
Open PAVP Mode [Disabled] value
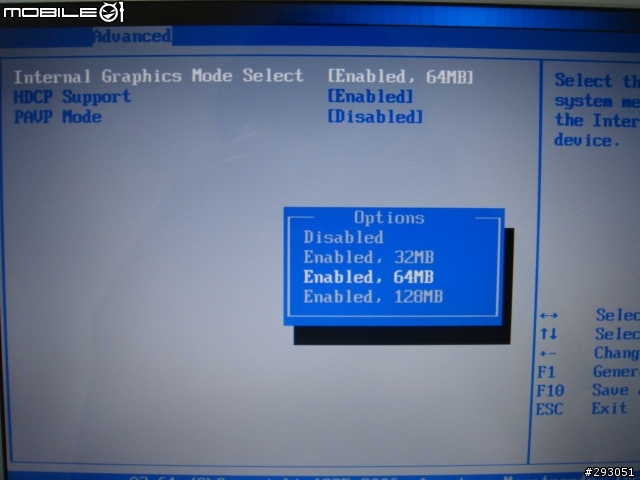[375, 116]
